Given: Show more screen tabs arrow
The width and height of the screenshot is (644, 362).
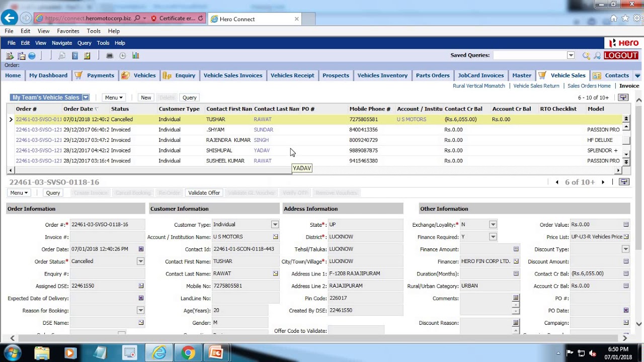Looking at the screenshot, I should [637, 75].
